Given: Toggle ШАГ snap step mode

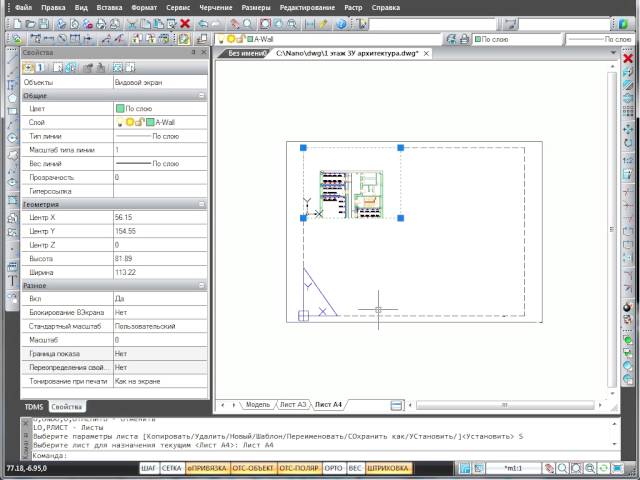Looking at the screenshot, I should pyautogui.click(x=149, y=468).
